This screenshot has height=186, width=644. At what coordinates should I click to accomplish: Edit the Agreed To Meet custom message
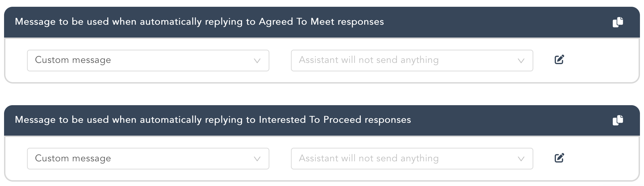coord(559,60)
